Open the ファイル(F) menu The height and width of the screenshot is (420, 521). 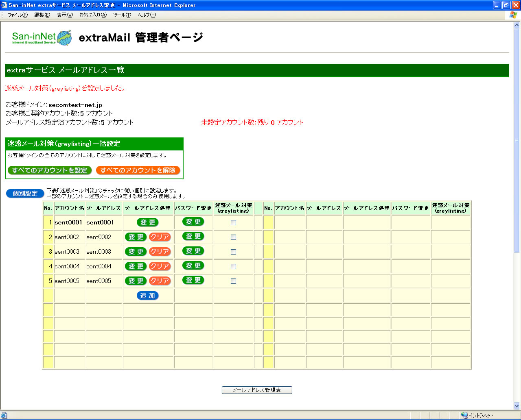click(x=18, y=15)
